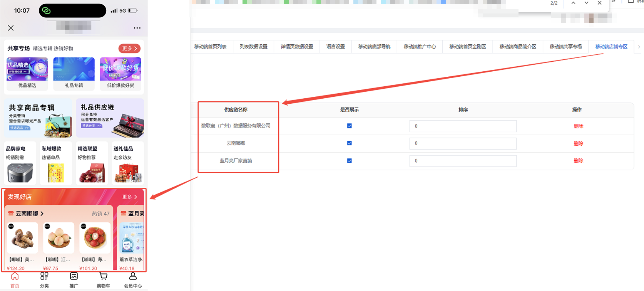Uncheck 是否展示 for 数联宝（广州）数据服务有限公司
The image size is (644, 291).
[349, 126]
